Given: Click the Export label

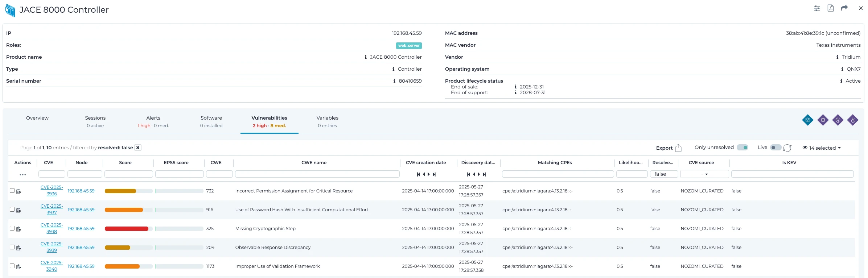Looking at the screenshot, I should click(x=664, y=148).
